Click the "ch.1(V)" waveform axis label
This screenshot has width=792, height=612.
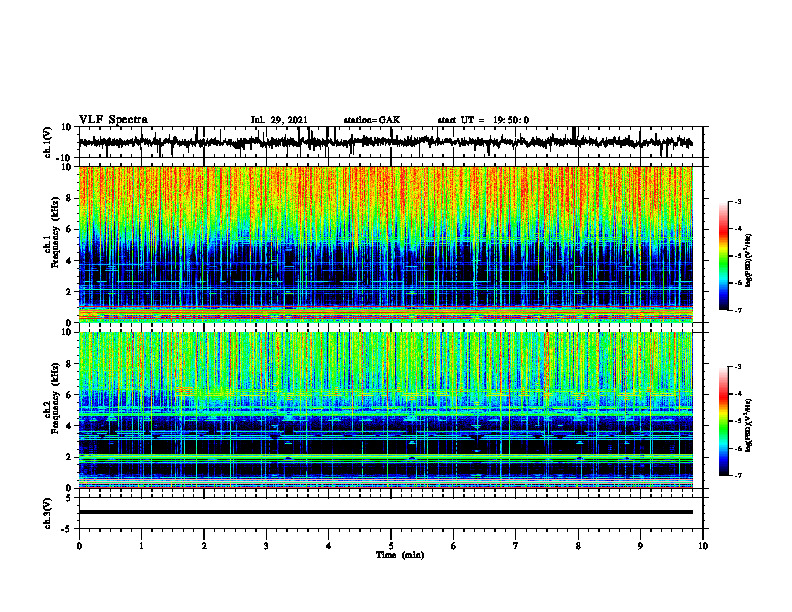click(x=48, y=142)
